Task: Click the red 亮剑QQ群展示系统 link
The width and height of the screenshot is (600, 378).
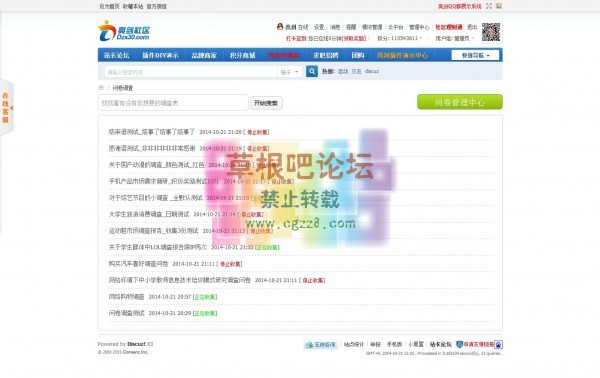Action: click(x=460, y=7)
